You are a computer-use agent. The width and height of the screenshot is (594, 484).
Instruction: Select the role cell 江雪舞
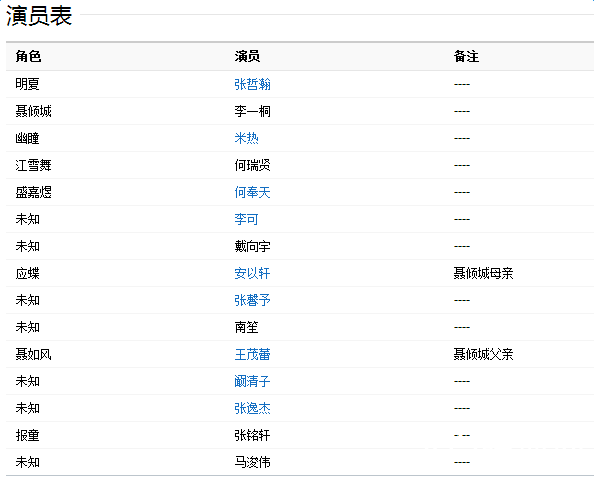pos(33,165)
